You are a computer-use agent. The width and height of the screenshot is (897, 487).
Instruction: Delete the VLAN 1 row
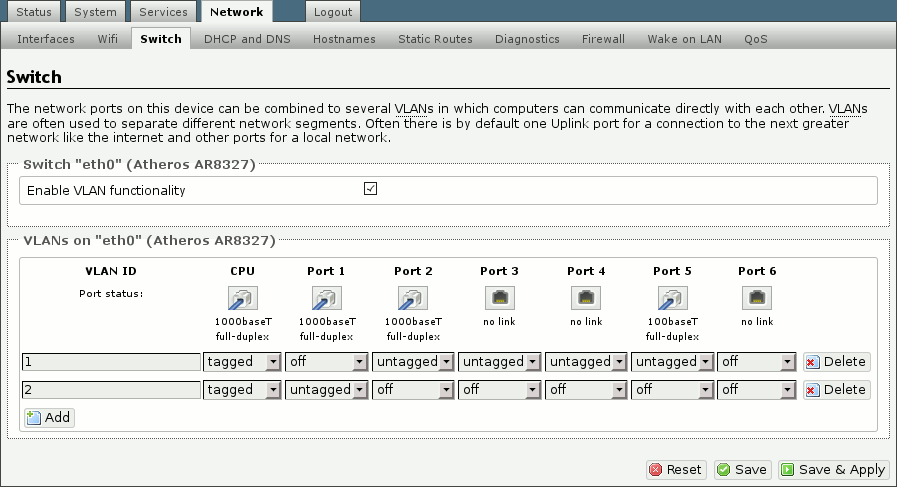coord(836,362)
